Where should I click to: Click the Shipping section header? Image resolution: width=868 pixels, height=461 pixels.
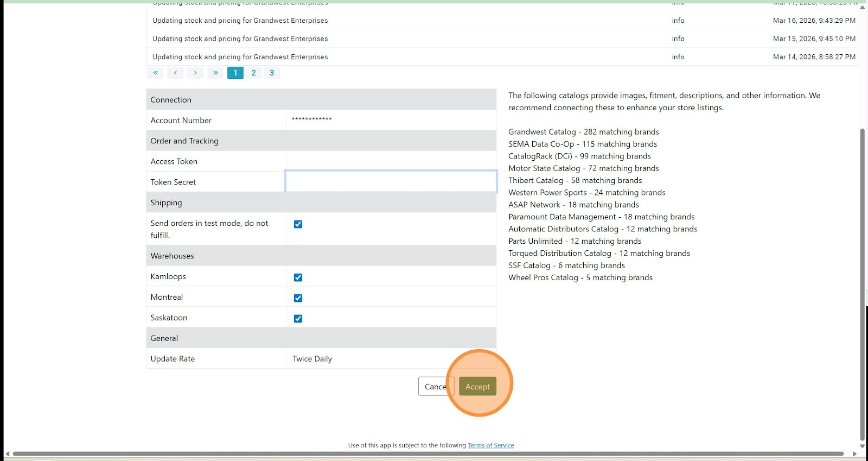pos(321,203)
